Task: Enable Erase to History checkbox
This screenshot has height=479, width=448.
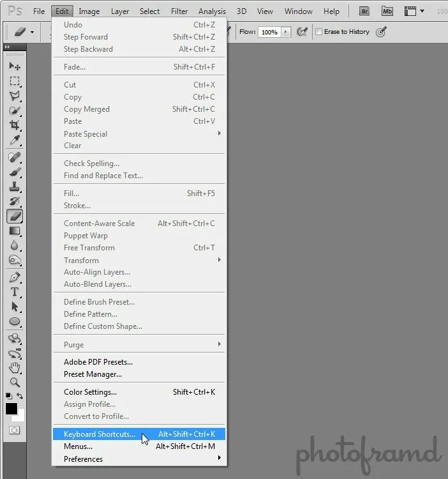Action: tap(319, 31)
